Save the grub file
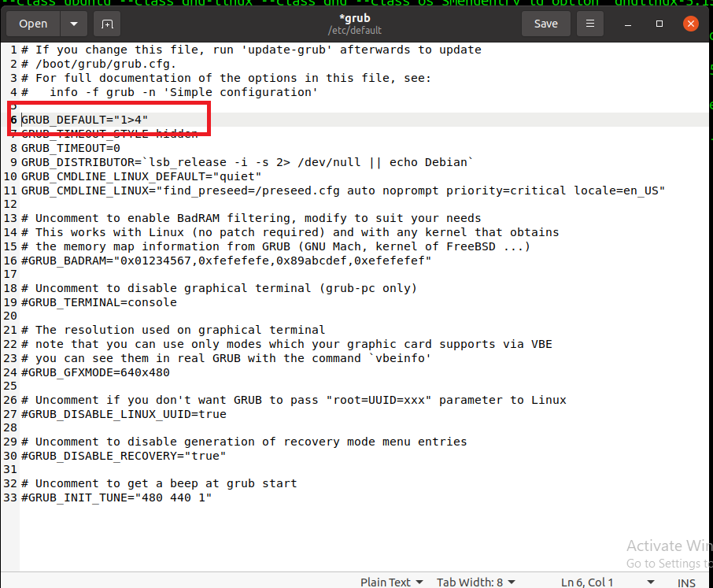713x588 pixels. 545,24
